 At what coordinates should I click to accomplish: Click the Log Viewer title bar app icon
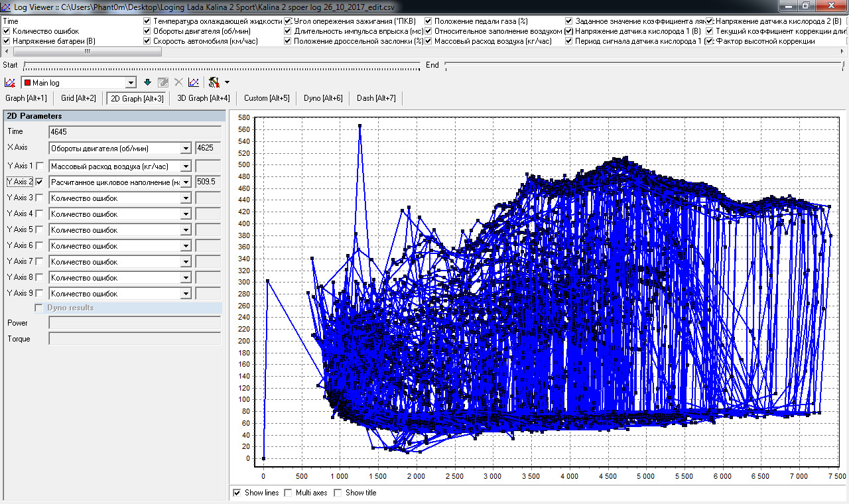7,5
